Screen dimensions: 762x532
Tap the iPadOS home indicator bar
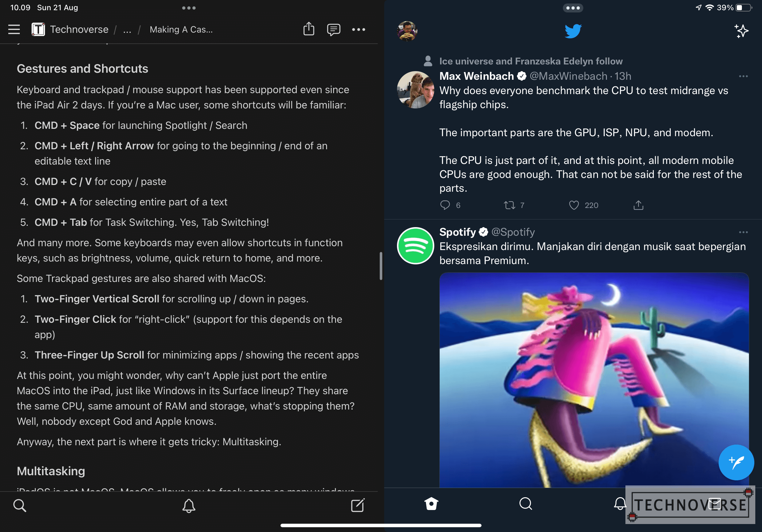point(381,525)
